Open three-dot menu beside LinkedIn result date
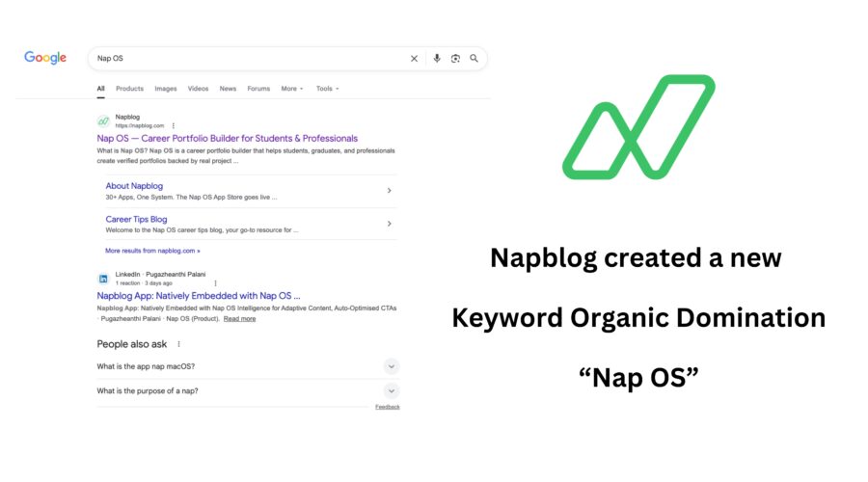The width and height of the screenshot is (868, 482). tap(215, 282)
